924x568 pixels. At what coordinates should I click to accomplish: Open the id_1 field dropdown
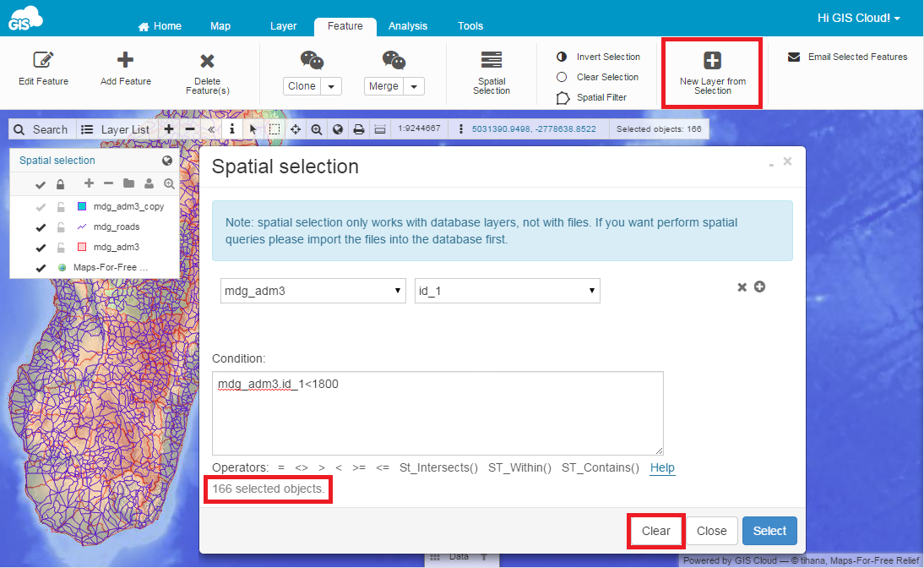[x=507, y=291]
